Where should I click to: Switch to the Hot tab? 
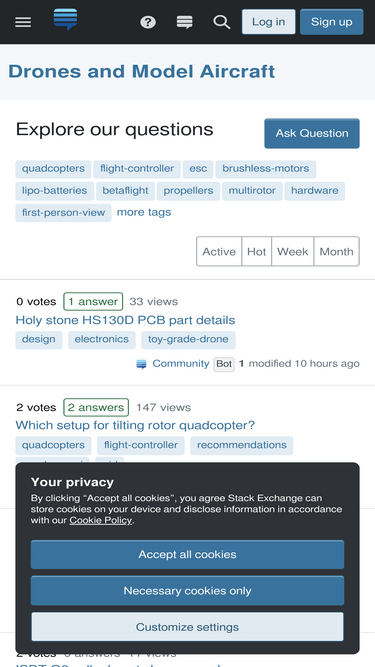coord(256,251)
